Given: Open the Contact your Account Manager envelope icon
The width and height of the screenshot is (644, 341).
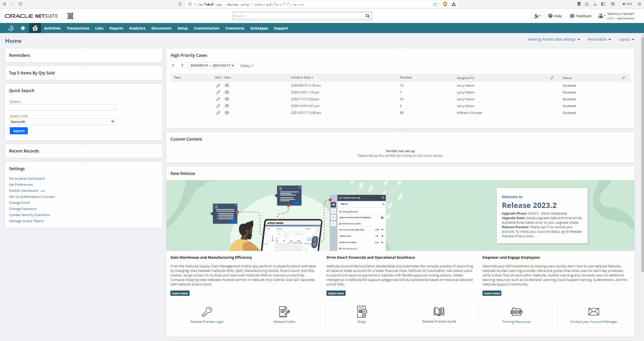Looking at the screenshot, I should [x=594, y=312].
